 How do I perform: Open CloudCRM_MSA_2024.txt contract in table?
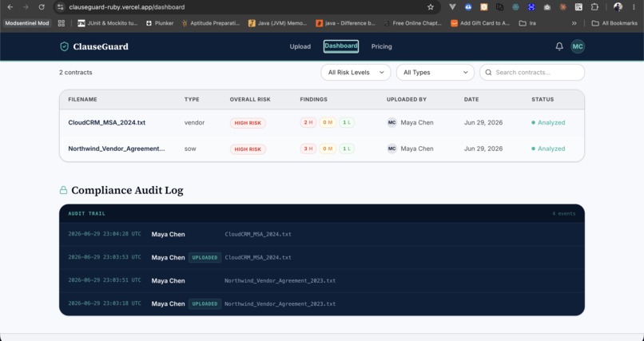coord(107,122)
